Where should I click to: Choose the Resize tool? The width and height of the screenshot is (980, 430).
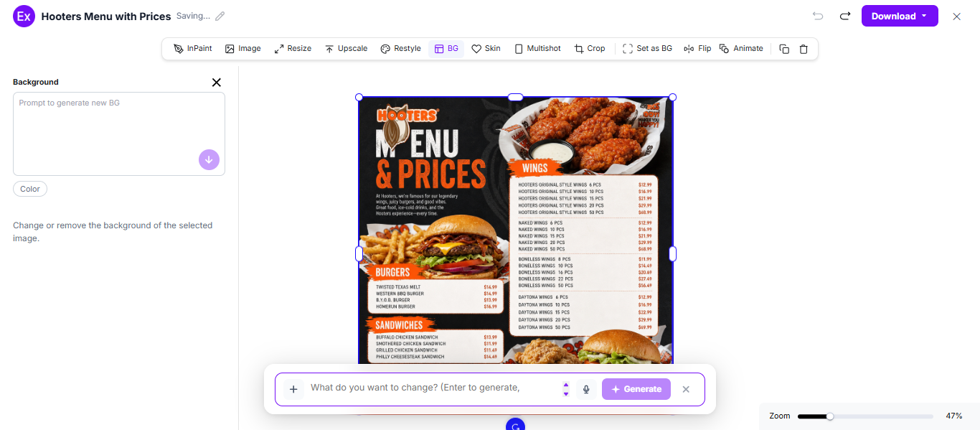click(x=293, y=49)
